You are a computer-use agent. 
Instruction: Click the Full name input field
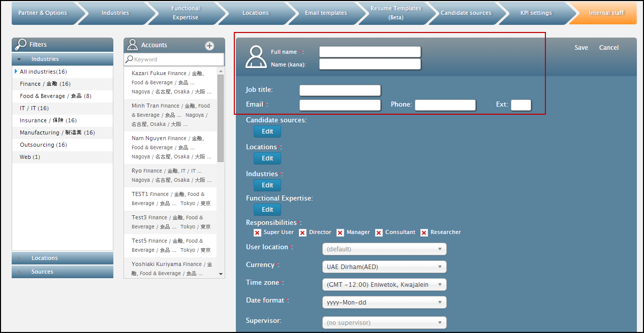370,52
